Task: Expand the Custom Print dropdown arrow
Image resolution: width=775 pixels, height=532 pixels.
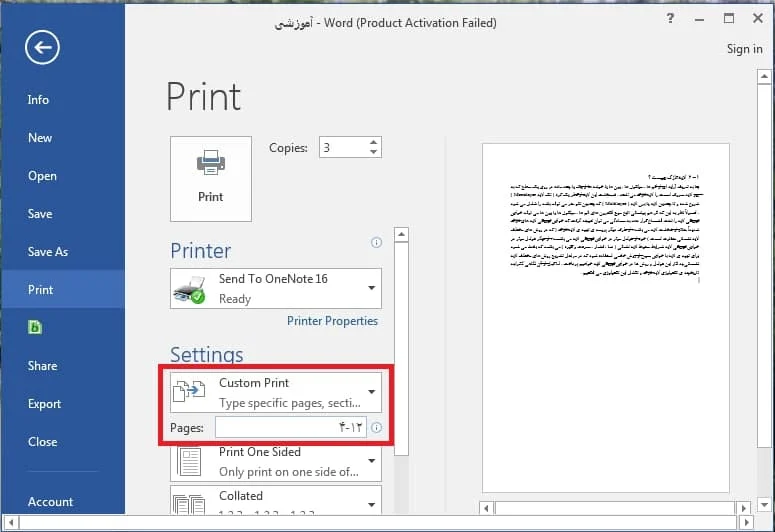Action: coord(371,392)
